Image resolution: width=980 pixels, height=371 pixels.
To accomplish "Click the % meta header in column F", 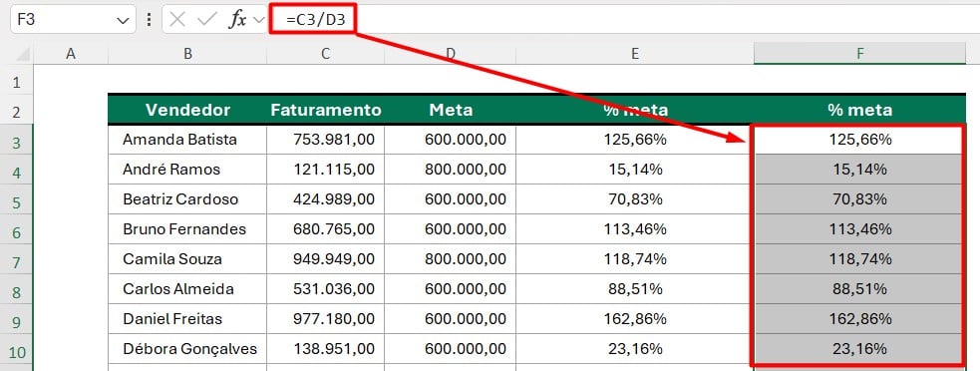I will [x=860, y=110].
